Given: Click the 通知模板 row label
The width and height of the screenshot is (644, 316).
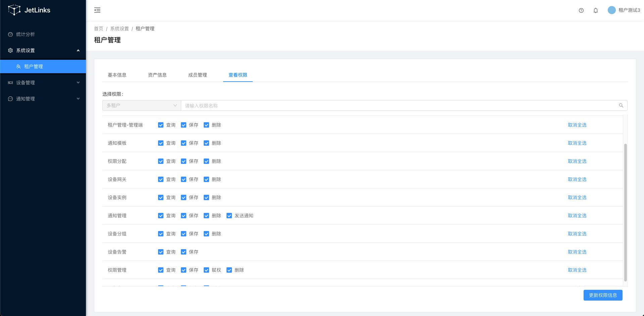Looking at the screenshot, I should (x=117, y=143).
